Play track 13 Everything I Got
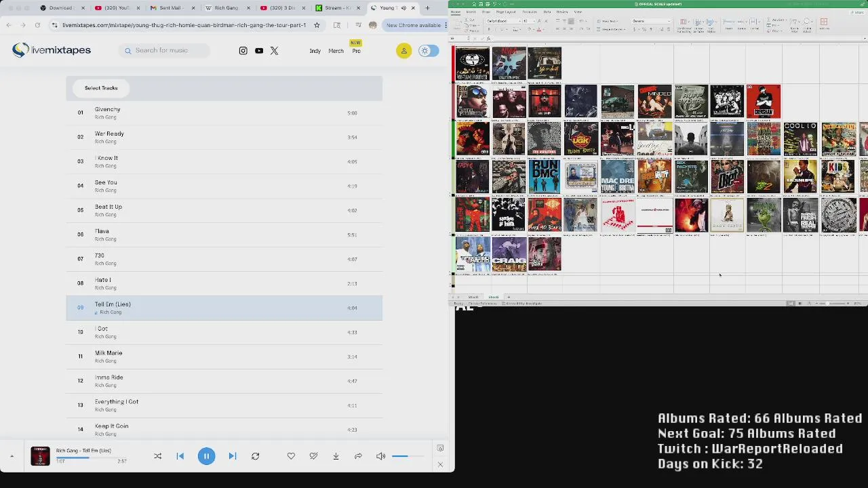868x488 pixels. pyautogui.click(x=224, y=405)
